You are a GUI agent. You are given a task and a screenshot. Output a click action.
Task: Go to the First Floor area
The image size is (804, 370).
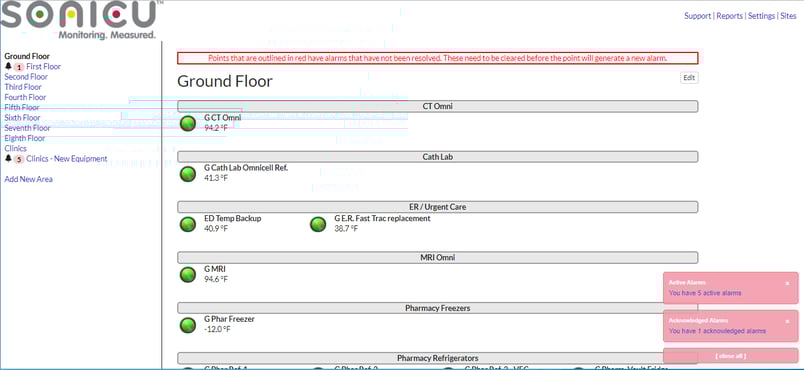click(x=44, y=67)
